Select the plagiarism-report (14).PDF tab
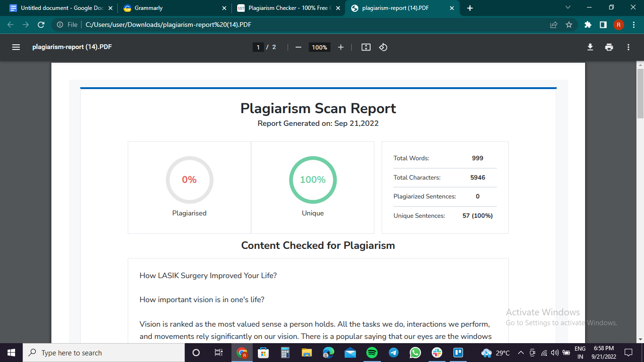Screen dimensions: 644x362 (x=402, y=8)
